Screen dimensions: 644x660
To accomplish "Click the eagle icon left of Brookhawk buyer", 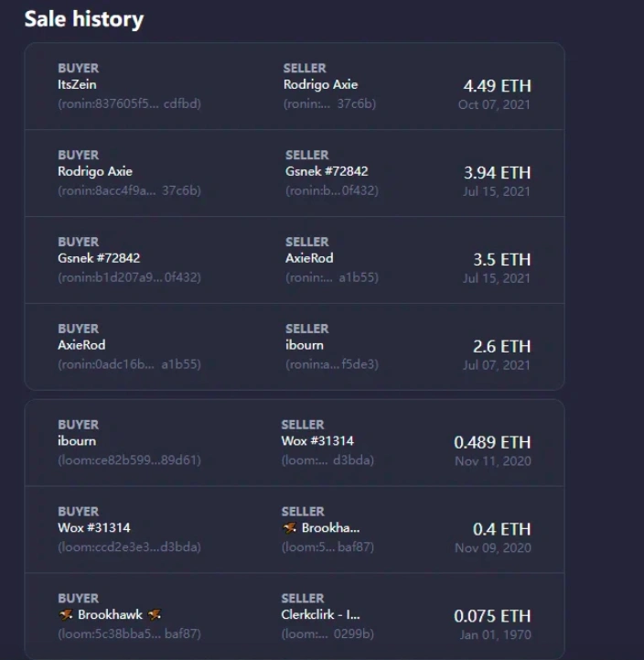I will [x=66, y=614].
